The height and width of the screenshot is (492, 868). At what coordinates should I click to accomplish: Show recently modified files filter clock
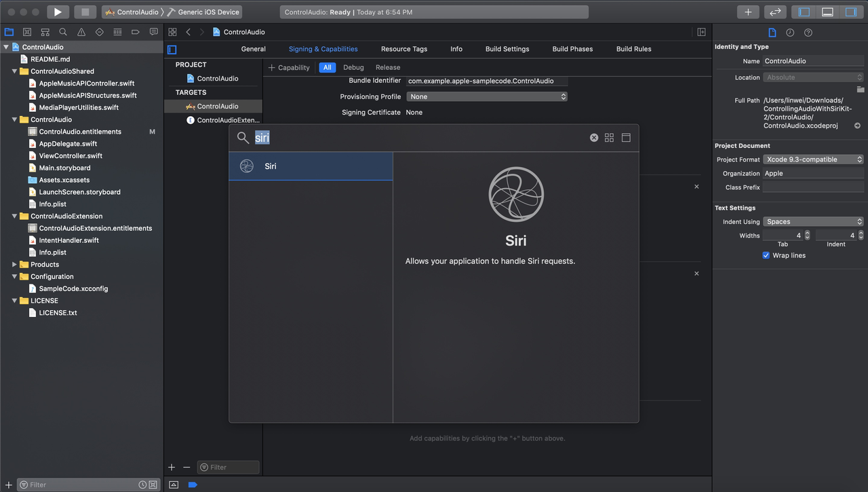(142, 485)
